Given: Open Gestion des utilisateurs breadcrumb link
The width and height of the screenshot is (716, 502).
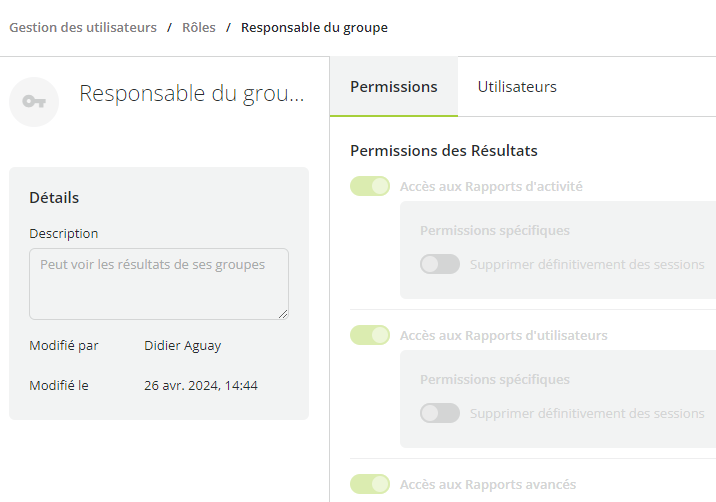Looking at the screenshot, I should (83, 27).
